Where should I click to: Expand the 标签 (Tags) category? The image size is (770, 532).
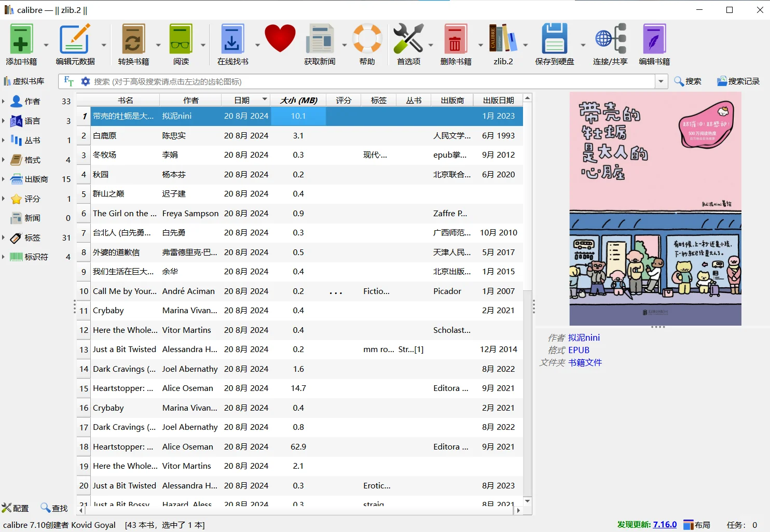[x=3, y=237]
